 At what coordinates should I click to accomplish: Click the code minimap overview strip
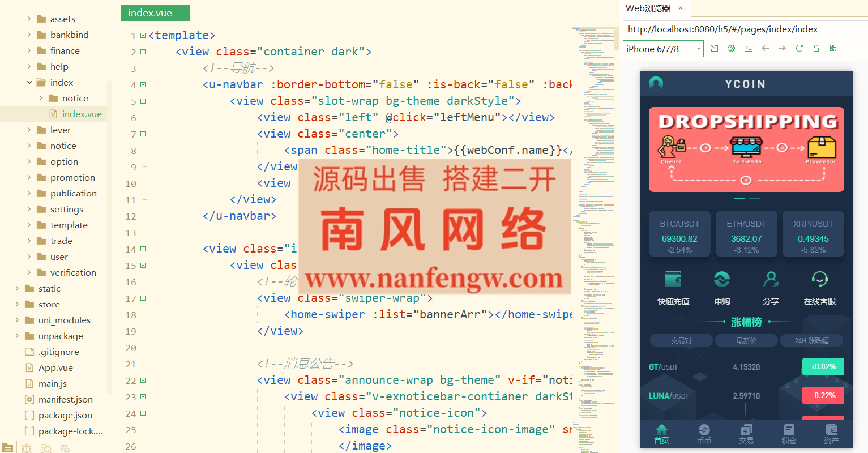[595, 226]
